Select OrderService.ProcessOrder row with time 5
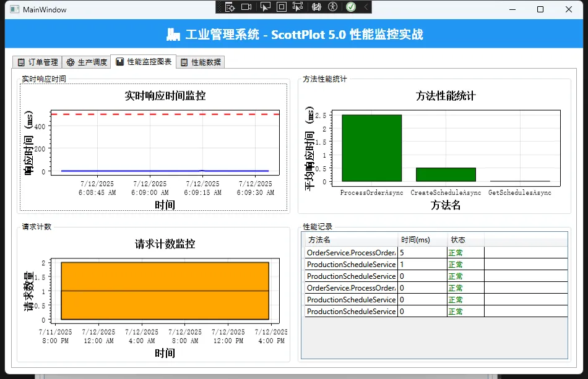 [436, 253]
